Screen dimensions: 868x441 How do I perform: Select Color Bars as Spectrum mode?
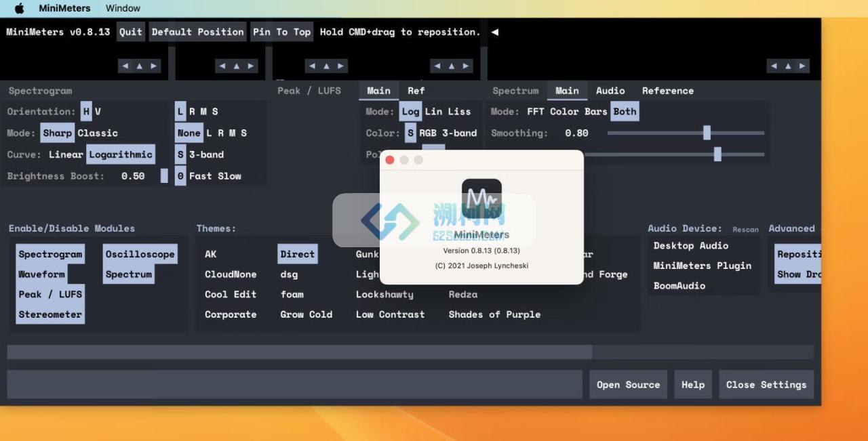578,112
